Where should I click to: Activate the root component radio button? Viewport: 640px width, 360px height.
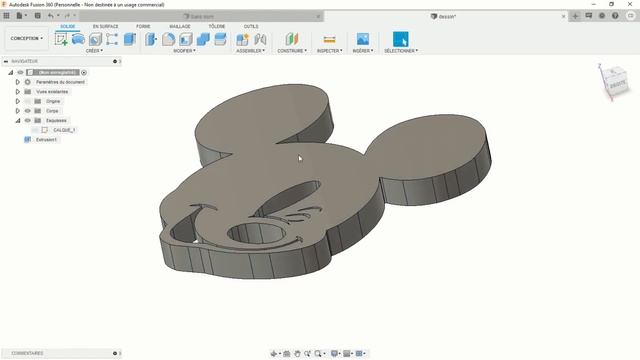(84, 72)
